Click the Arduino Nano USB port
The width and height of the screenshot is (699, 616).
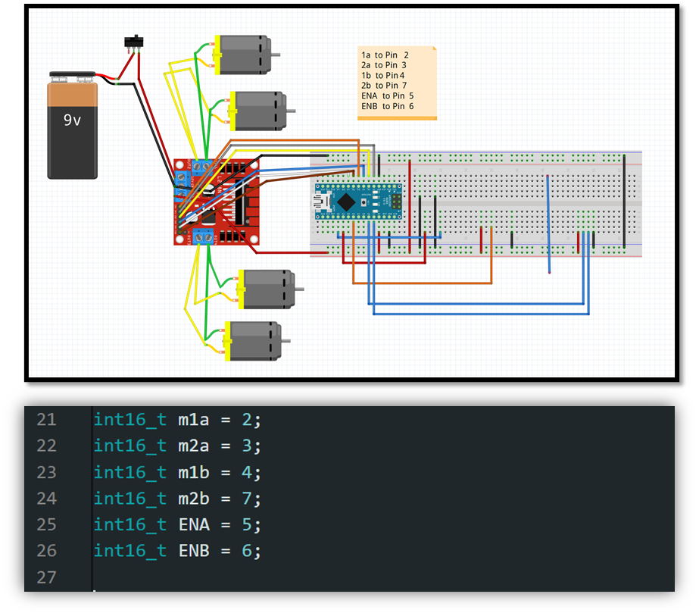pyautogui.click(x=322, y=203)
